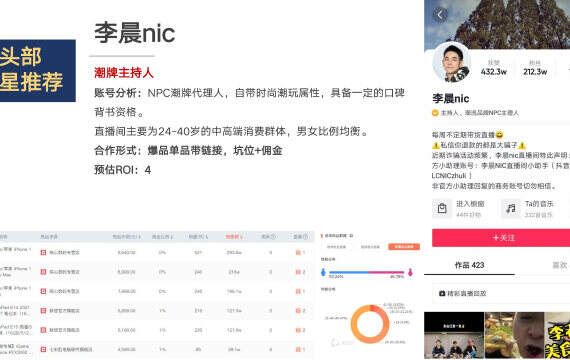
Task: Select the orange highlighted audience analysis tab
Action: pyautogui.click(x=404, y=247)
